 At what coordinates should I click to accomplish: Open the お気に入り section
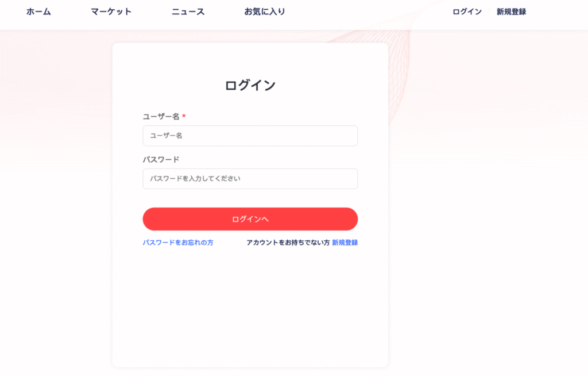pos(264,11)
